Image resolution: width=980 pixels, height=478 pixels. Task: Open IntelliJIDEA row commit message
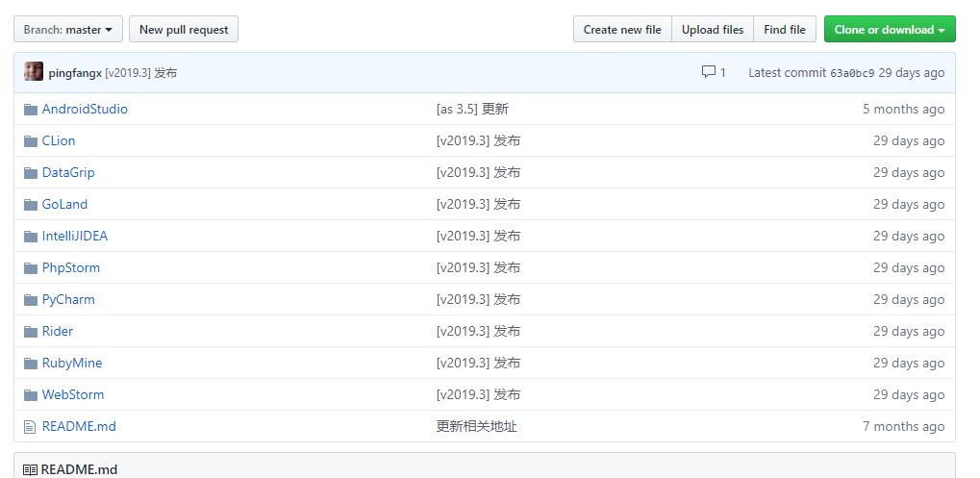click(x=478, y=237)
